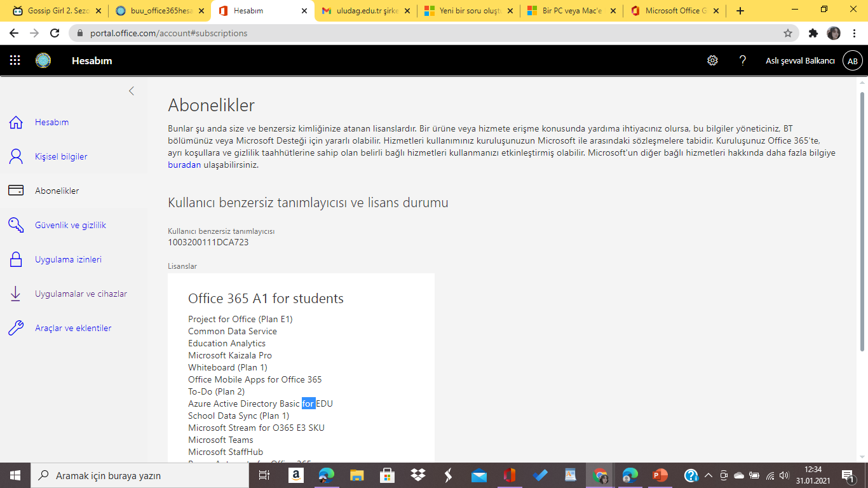Click the page vertical scrollbar

(862, 222)
